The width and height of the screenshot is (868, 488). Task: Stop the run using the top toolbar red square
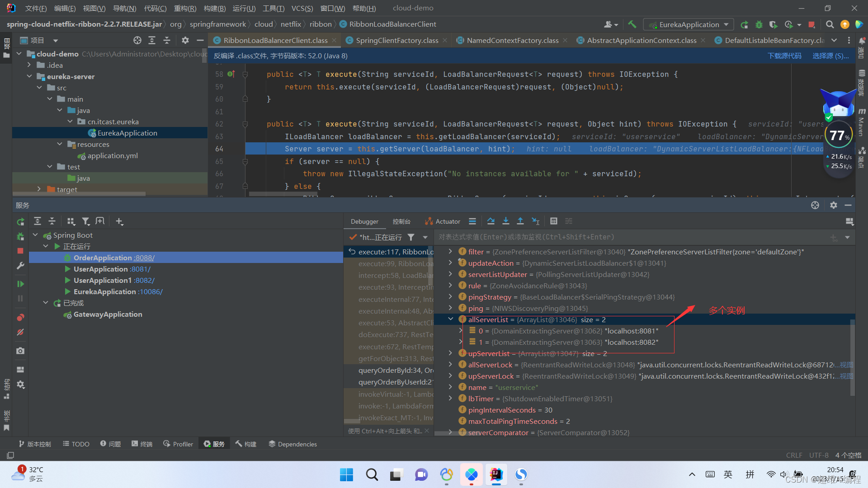(811, 24)
